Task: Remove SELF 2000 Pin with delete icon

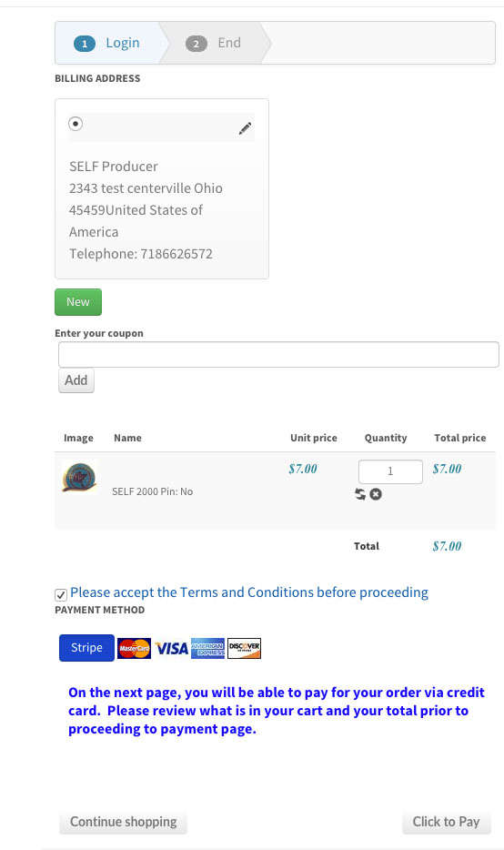Action: click(x=376, y=494)
